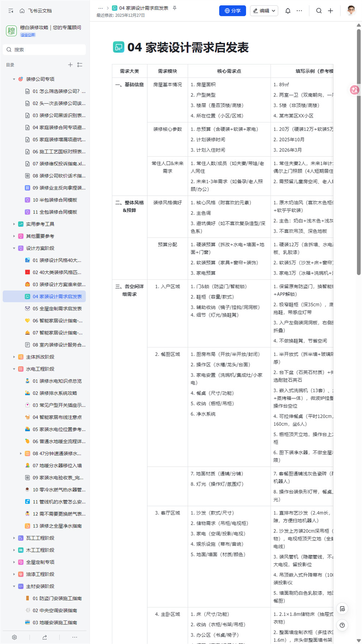Click the share arrow at the sidebar bottom
The height and width of the screenshot is (644, 362).
(x=45, y=637)
